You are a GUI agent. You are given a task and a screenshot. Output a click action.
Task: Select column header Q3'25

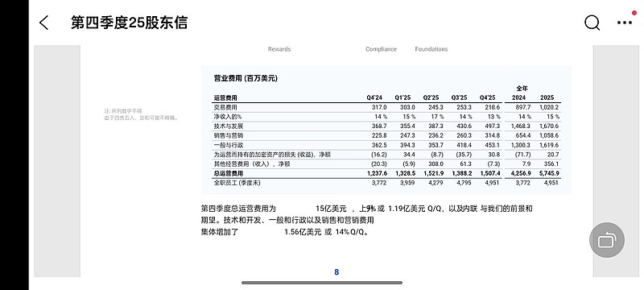click(459, 97)
